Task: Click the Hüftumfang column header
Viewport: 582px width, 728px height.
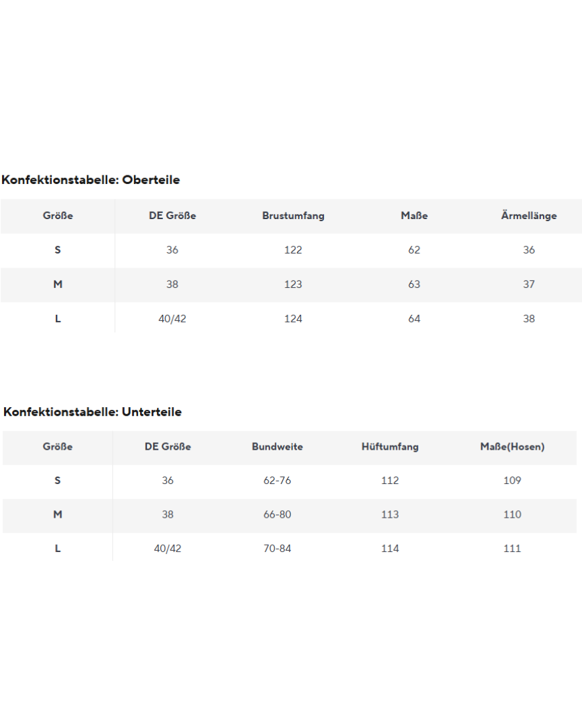Action: point(390,447)
